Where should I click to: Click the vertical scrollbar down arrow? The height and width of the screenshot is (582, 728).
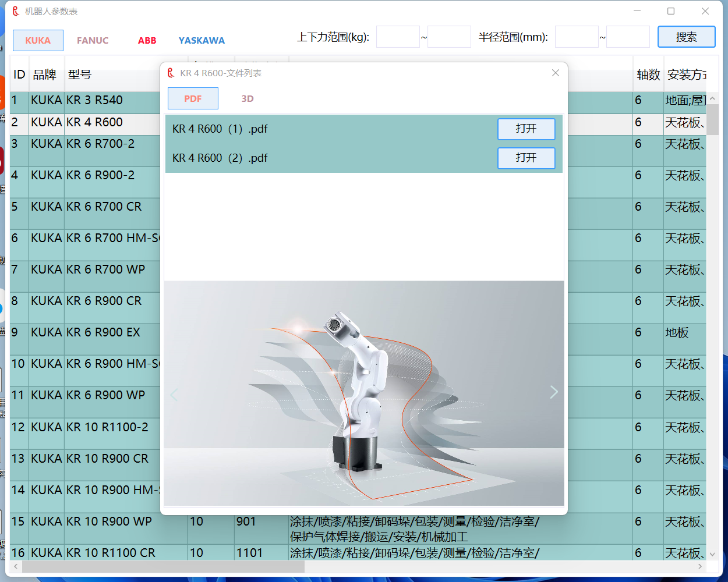pyautogui.click(x=712, y=555)
